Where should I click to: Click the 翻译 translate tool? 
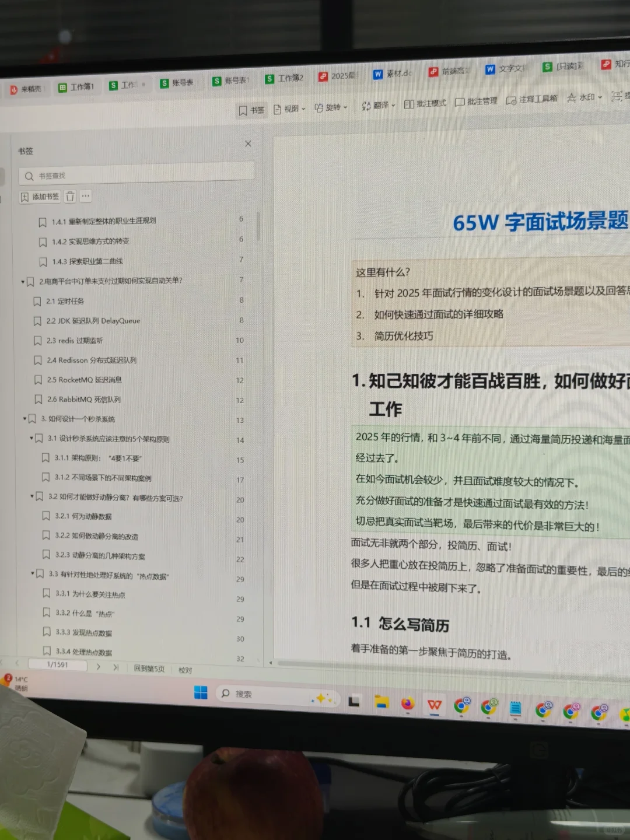pyautogui.click(x=378, y=107)
